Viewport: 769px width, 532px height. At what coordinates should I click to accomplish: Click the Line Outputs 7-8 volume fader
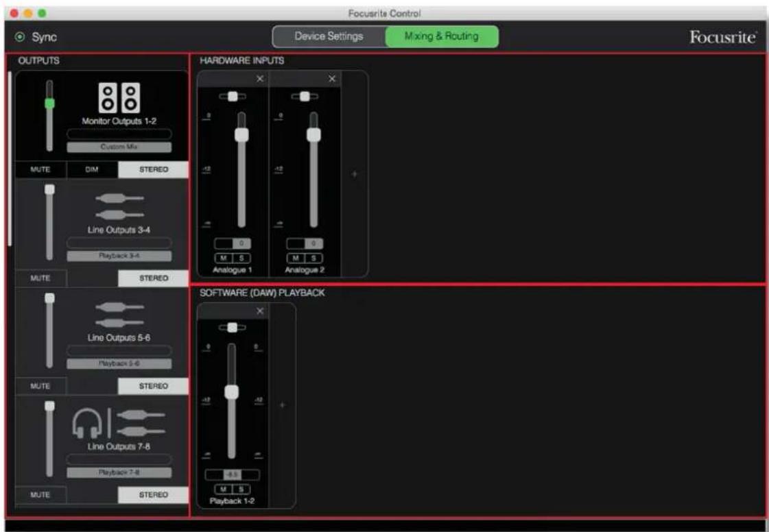(x=49, y=406)
